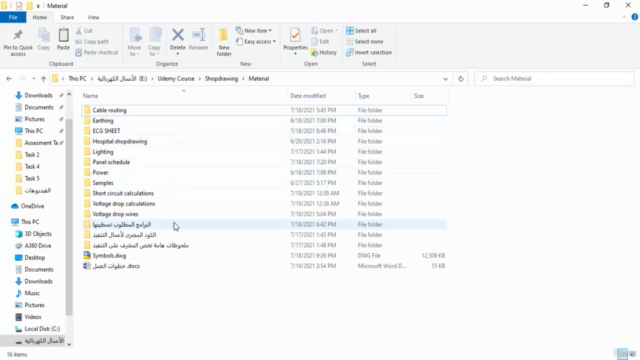Open the Properties dropdown arrow
The width and height of the screenshot is (640, 360).
295,54
